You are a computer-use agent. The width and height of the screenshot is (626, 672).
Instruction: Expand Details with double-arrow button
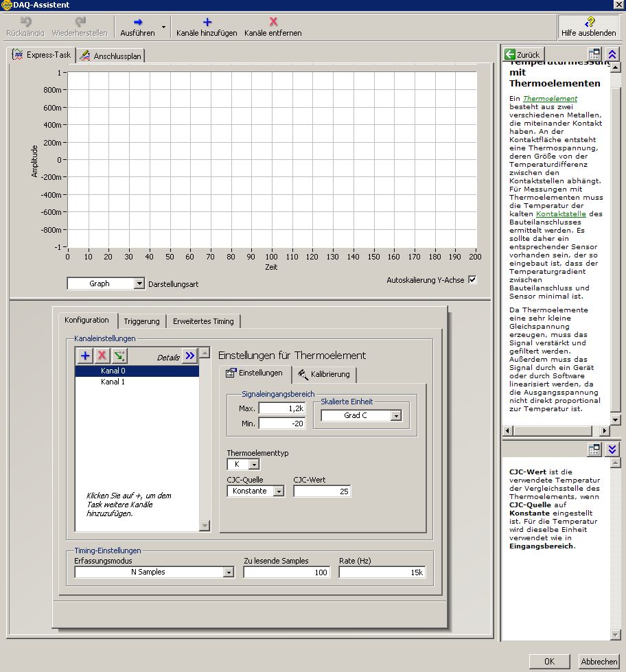tap(190, 356)
